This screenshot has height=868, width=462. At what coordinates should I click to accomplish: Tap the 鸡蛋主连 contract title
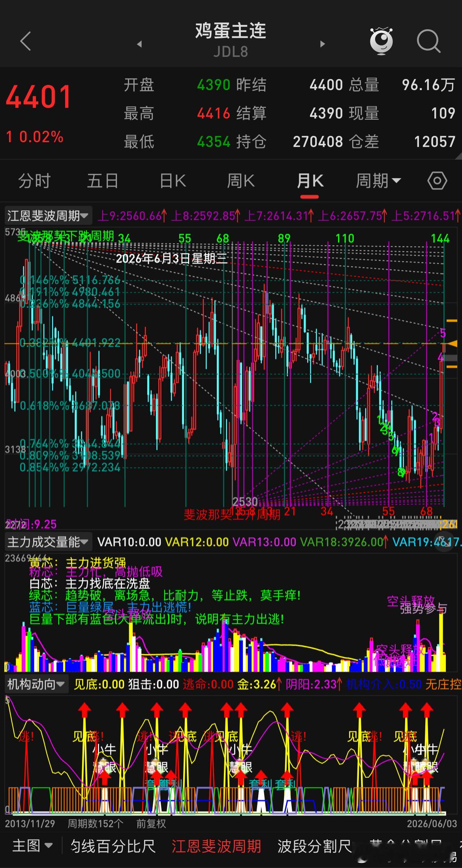click(231, 31)
